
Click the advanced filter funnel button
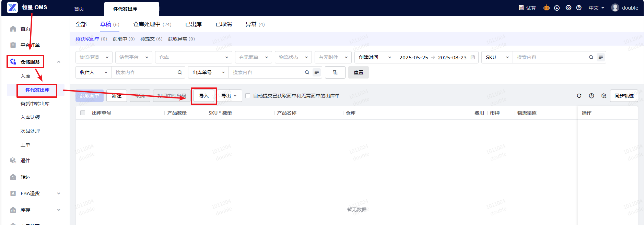coord(335,72)
